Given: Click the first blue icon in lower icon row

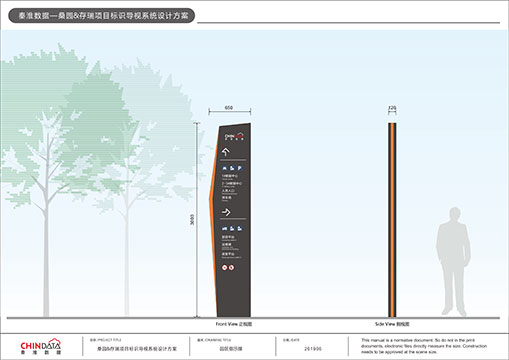Looking at the screenshot, I should coord(225,228).
